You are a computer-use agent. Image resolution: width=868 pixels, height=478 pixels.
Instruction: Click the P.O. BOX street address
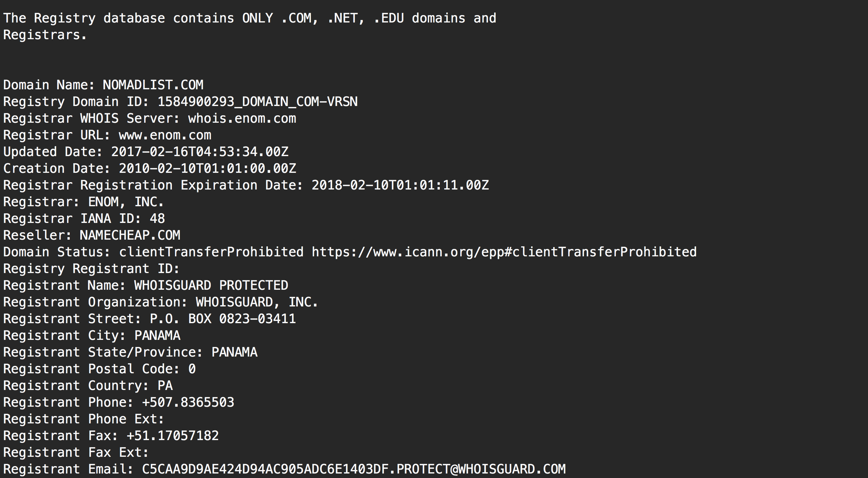point(223,319)
